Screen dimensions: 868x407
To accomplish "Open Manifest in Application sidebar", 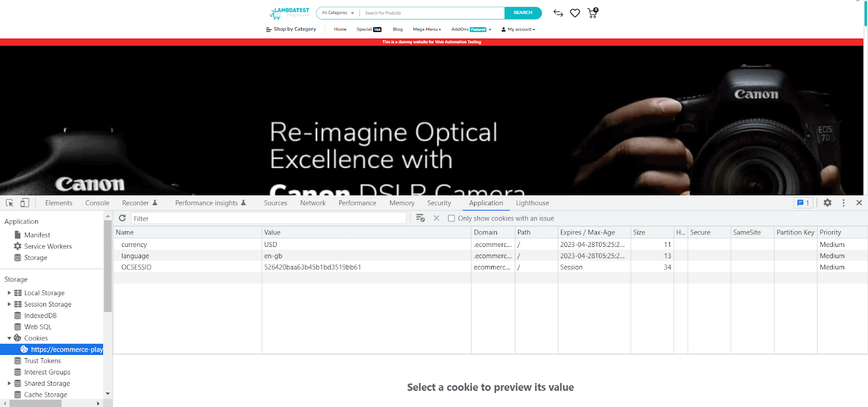I will [37, 235].
